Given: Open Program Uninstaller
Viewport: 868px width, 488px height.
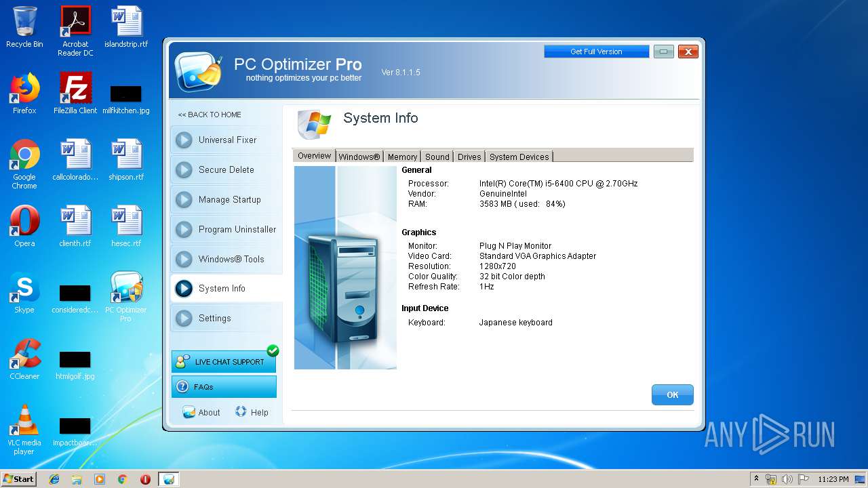Looking at the screenshot, I should 226,230.
